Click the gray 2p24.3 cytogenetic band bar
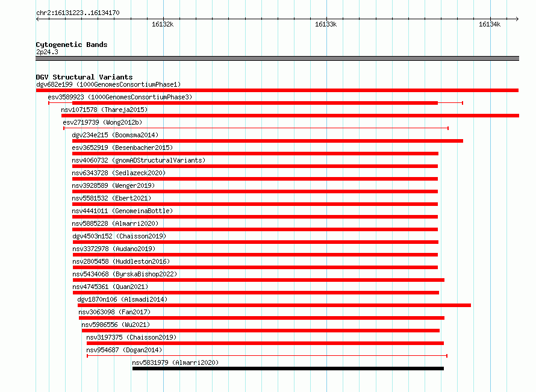This screenshot has width=536, height=392. [x=277, y=58]
